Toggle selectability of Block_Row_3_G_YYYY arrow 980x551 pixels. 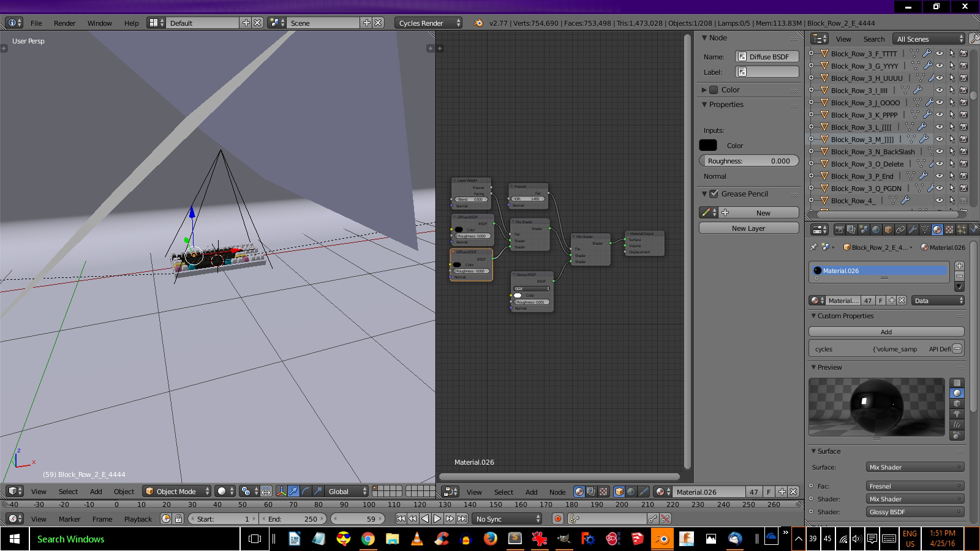tap(952, 66)
